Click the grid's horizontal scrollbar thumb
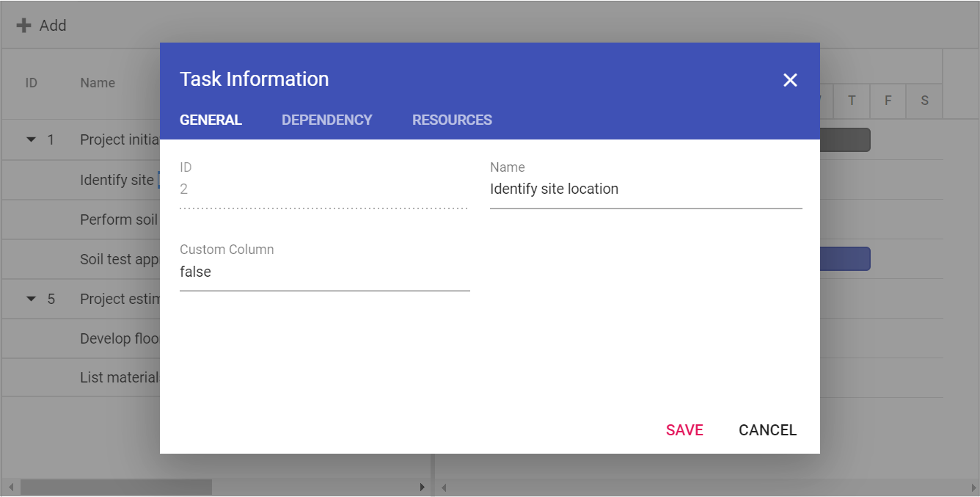Image resolution: width=980 pixels, height=497 pixels. coord(116,487)
